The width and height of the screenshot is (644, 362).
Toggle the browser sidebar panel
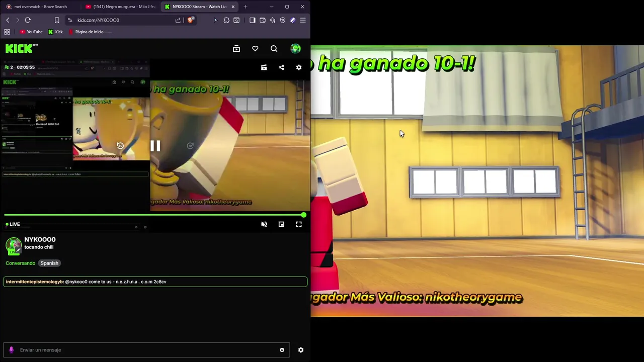(253, 20)
